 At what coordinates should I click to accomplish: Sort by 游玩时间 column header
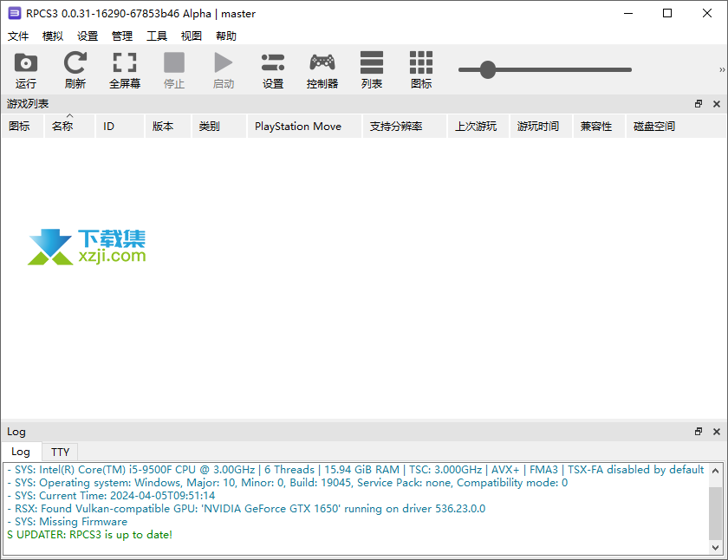(541, 127)
